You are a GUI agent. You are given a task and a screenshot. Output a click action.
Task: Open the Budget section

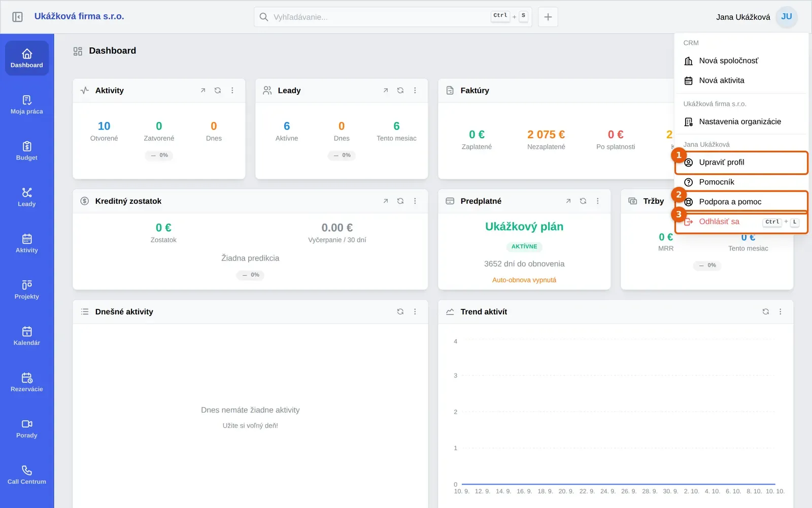pos(27,151)
